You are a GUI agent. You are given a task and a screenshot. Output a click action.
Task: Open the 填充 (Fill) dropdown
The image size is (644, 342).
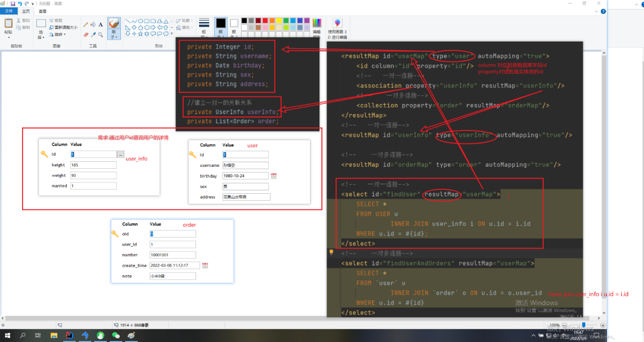(x=184, y=28)
